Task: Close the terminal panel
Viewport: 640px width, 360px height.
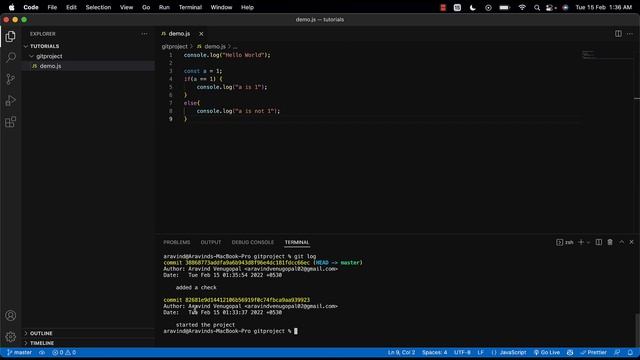Action: point(631,242)
